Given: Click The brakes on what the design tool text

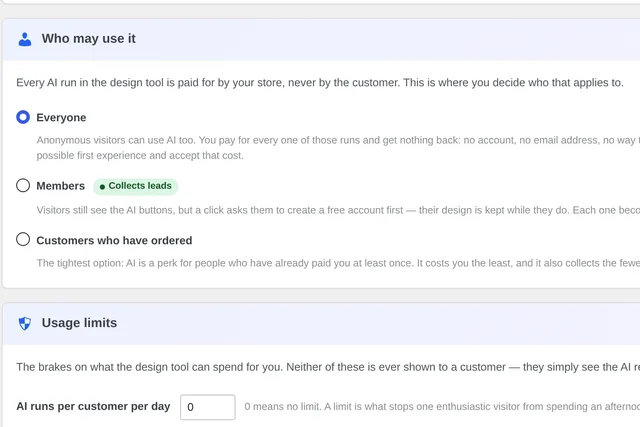Looking at the screenshot, I should [x=328, y=367].
